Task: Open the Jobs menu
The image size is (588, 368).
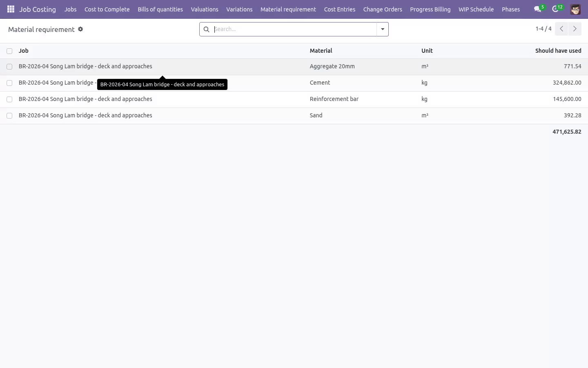Action: click(70, 9)
